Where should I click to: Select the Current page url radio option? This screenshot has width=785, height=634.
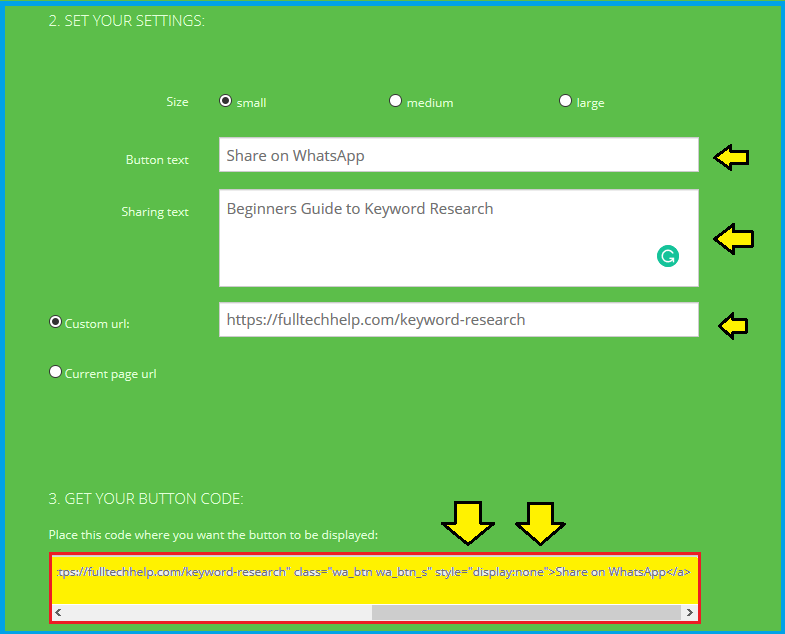pyautogui.click(x=56, y=372)
